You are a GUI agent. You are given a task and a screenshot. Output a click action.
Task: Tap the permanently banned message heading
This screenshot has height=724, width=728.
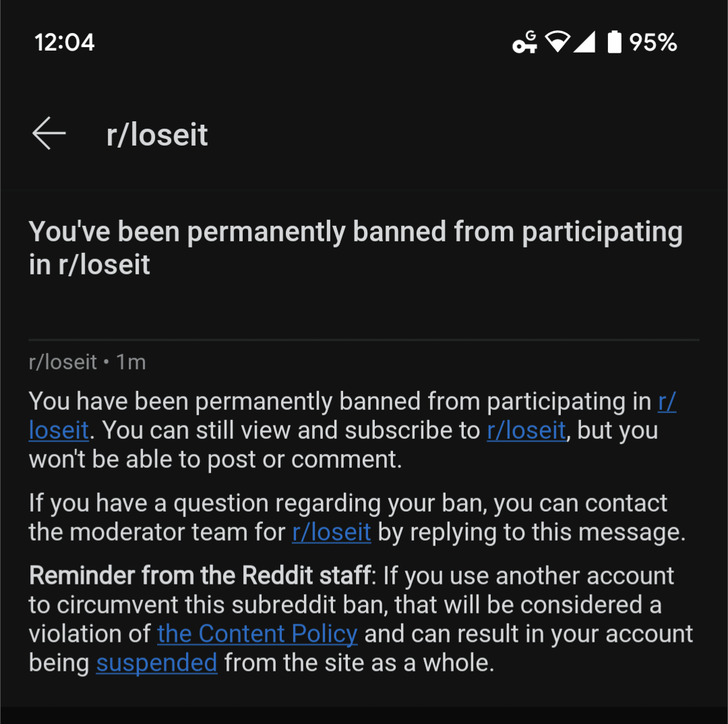coord(356,248)
